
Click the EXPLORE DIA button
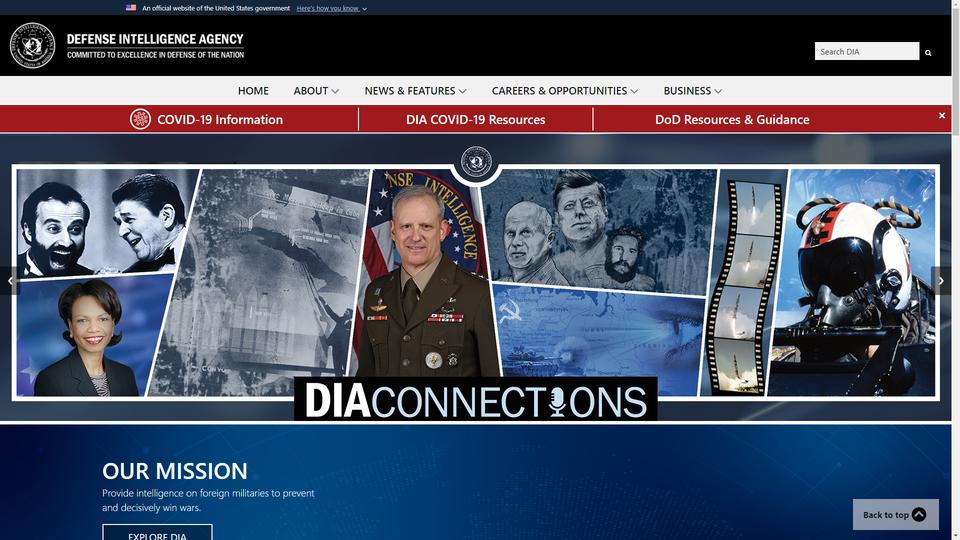157,533
